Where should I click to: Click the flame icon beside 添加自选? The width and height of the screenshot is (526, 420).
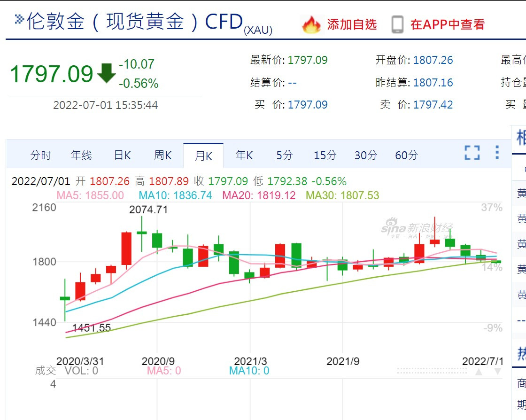(x=312, y=25)
